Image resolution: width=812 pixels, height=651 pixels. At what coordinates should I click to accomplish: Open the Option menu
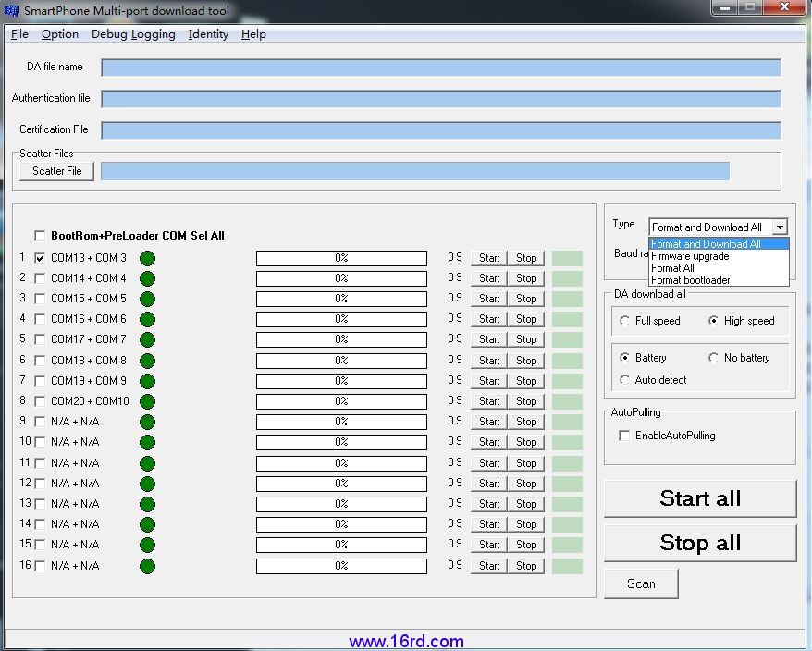point(60,34)
